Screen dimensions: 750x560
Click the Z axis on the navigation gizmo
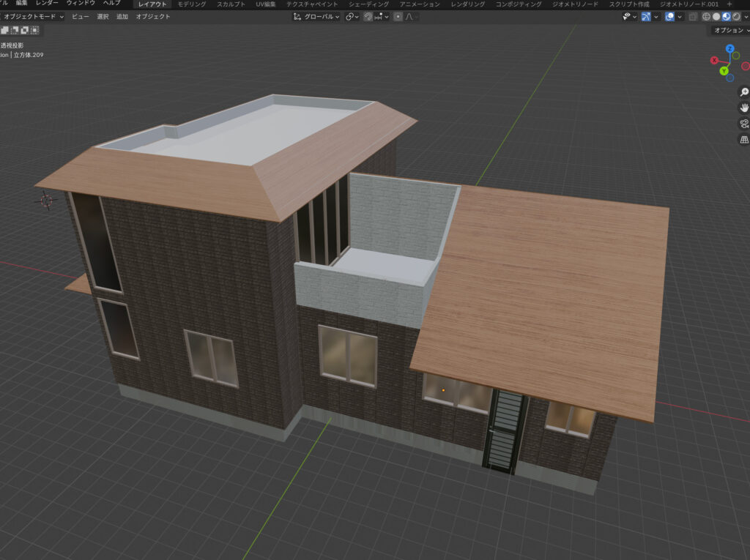[x=729, y=48]
